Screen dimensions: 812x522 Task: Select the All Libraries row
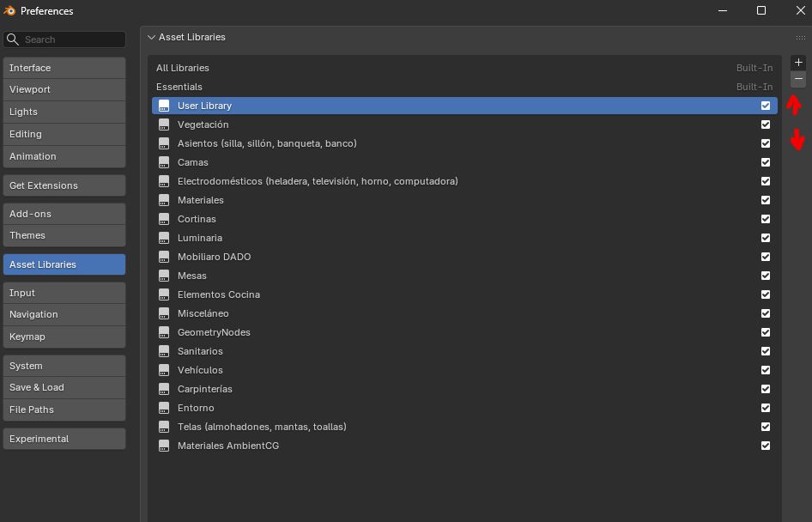(464, 68)
